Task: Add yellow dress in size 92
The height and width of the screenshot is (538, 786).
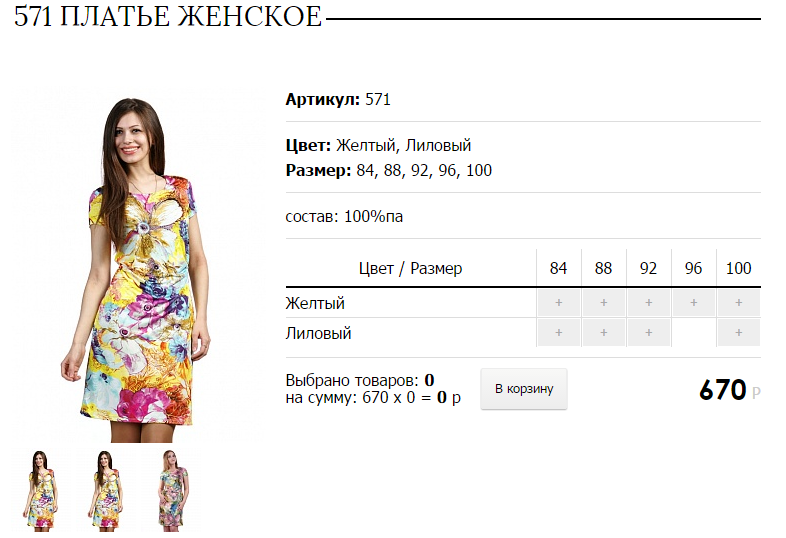Action: (649, 303)
